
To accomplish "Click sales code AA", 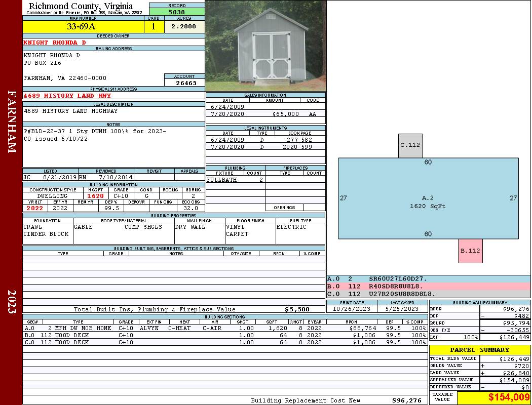I will click(x=313, y=114).
